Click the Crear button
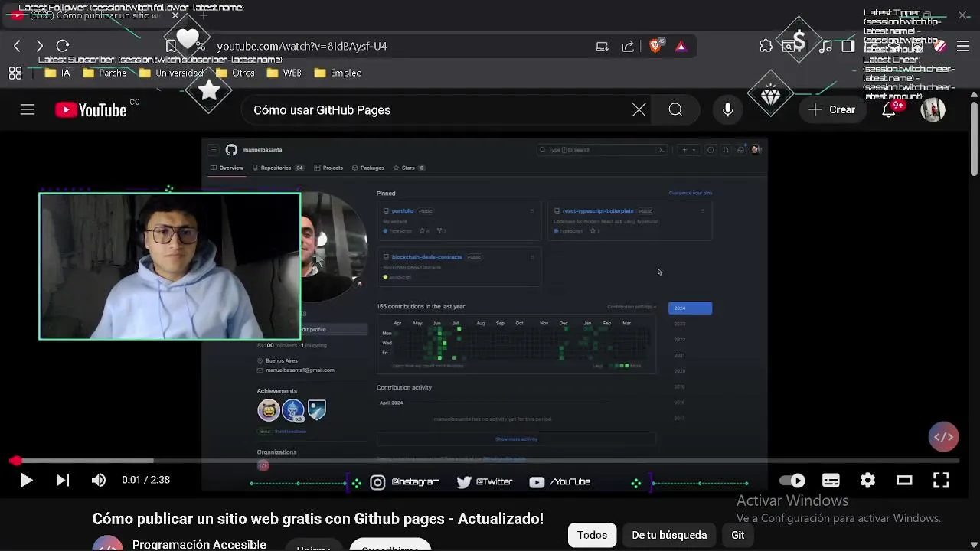The height and width of the screenshot is (551, 980). (831, 110)
